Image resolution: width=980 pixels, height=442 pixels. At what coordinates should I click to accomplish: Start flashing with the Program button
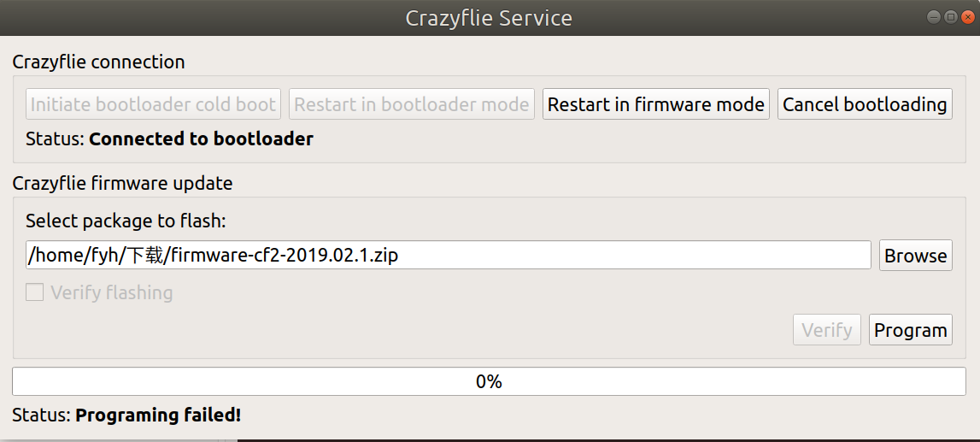tap(910, 330)
